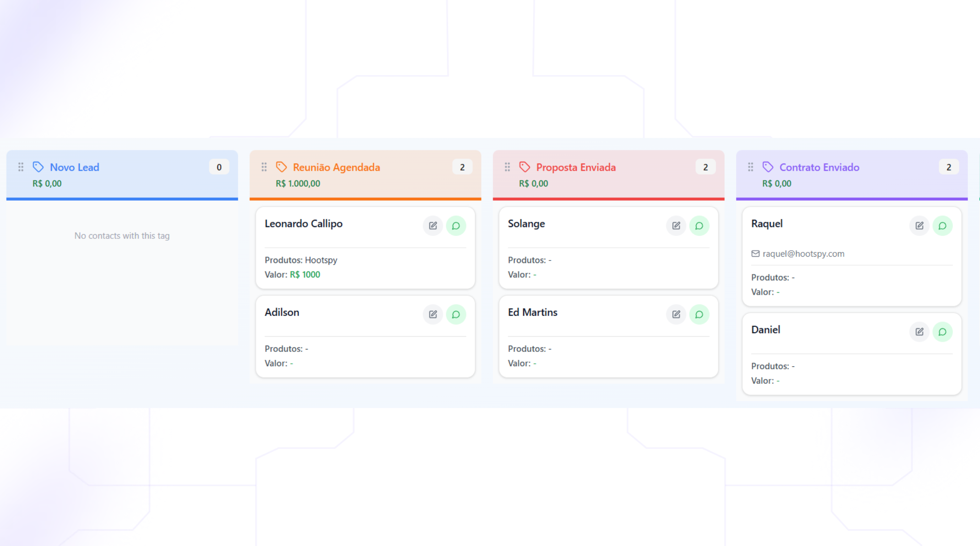Click the Contrato Enviado tag icon
Viewport: 980px width, 546px height.
pyautogui.click(x=768, y=167)
